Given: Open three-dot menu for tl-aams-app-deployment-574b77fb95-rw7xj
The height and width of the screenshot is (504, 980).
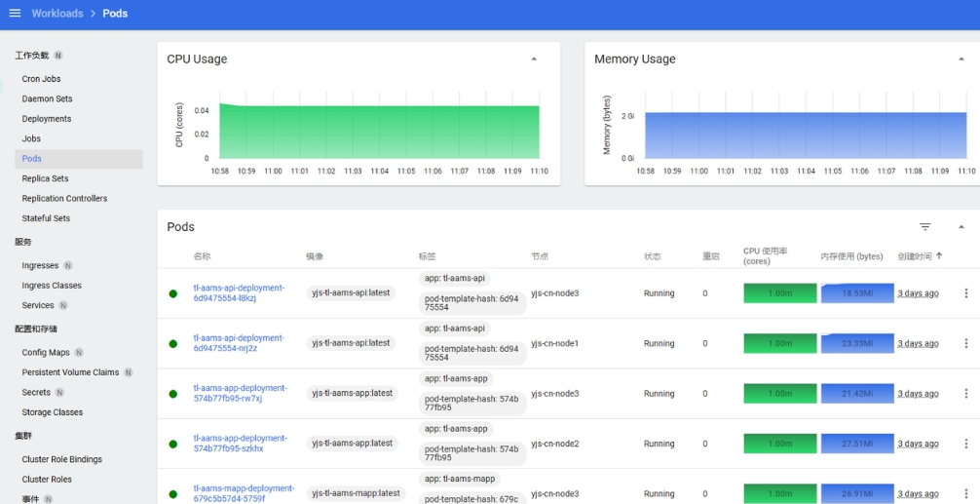Looking at the screenshot, I should point(965,394).
